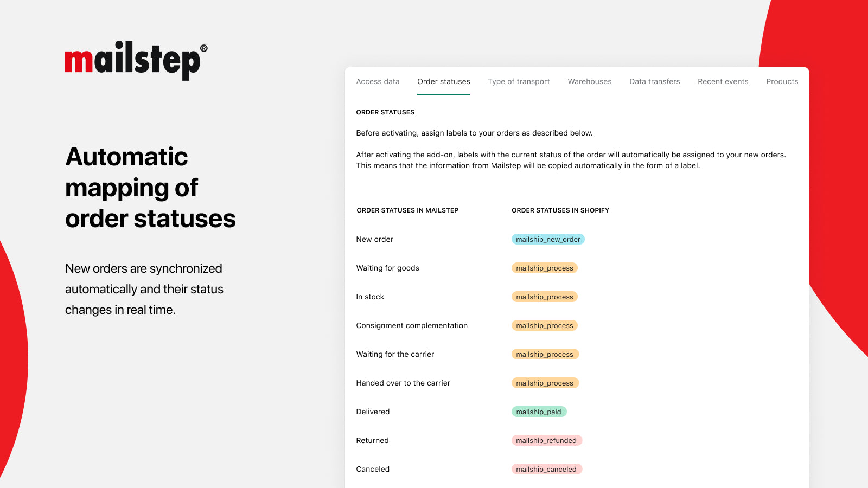This screenshot has width=868, height=488.
Task: Select the Type of transport tab
Action: (x=519, y=81)
